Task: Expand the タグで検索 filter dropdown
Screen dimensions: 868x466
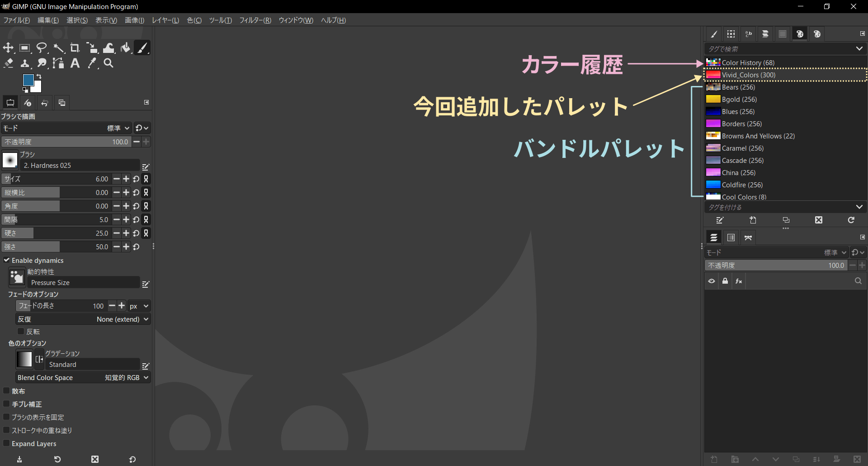Action: (x=859, y=48)
